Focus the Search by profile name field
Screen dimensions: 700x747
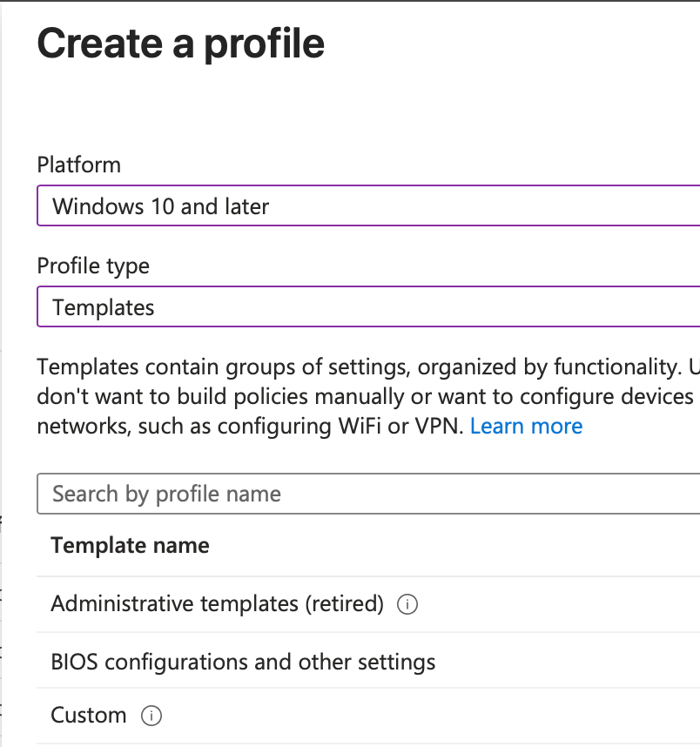(367, 495)
